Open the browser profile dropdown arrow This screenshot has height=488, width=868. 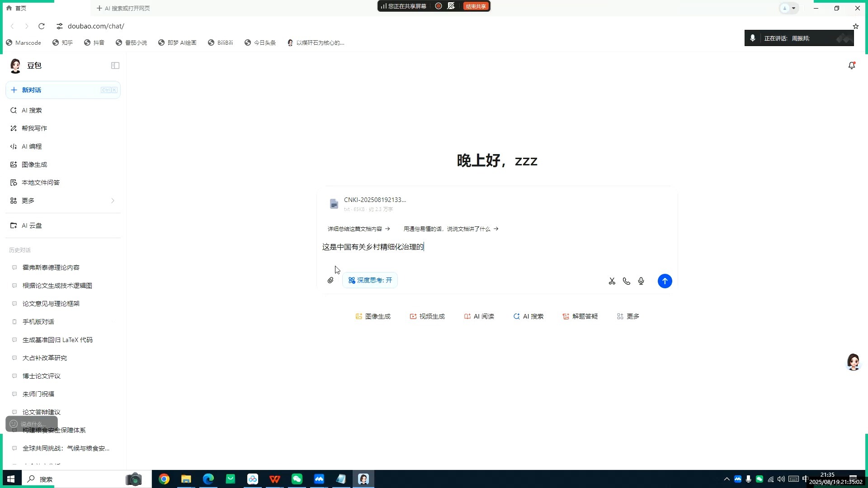[794, 8]
